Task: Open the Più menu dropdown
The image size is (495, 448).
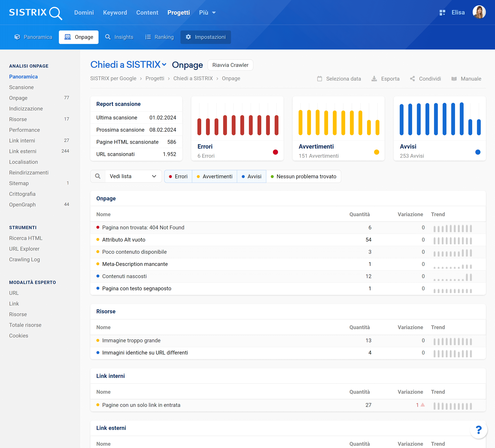Action: (x=208, y=13)
